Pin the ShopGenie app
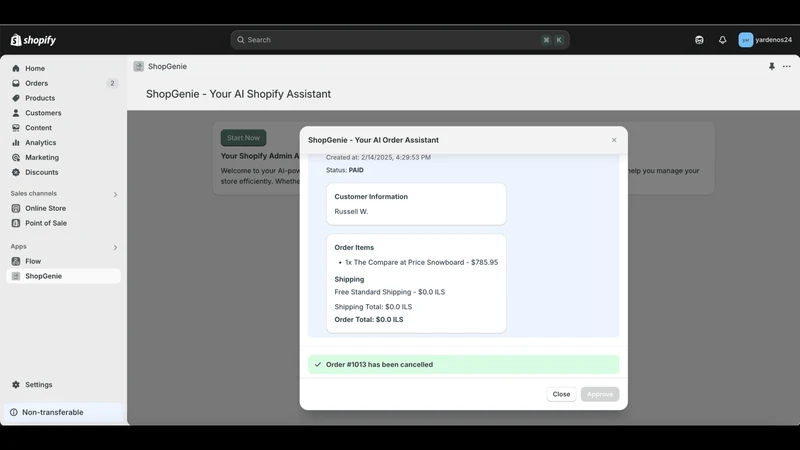Viewport: 800px width, 450px height. [x=771, y=66]
